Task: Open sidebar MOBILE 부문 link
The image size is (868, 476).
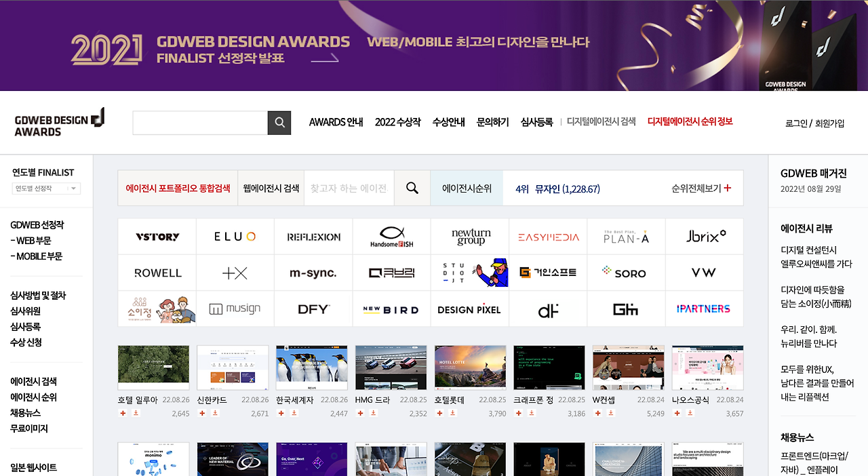Action: pyautogui.click(x=36, y=256)
